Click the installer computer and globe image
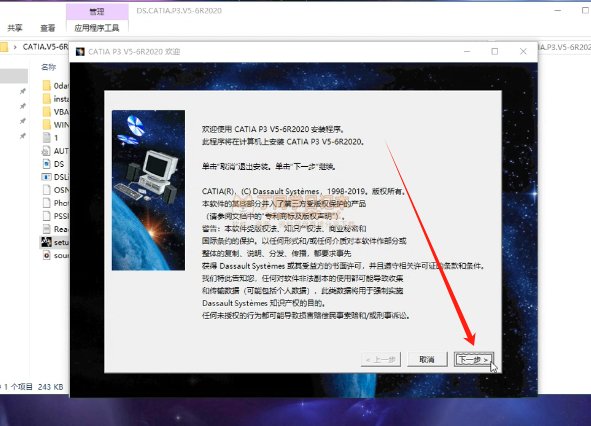The height and width of the screenshot is (426, 591). 148,190
